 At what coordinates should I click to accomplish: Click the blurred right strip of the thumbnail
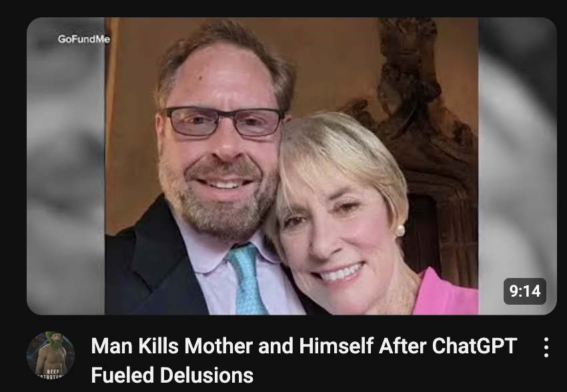518,166
